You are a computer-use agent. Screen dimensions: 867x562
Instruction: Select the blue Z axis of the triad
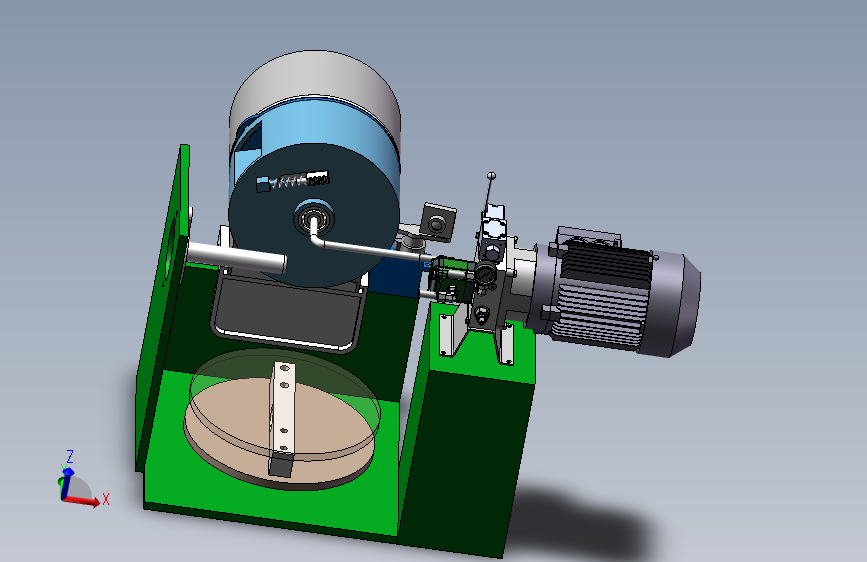[66, 483]
